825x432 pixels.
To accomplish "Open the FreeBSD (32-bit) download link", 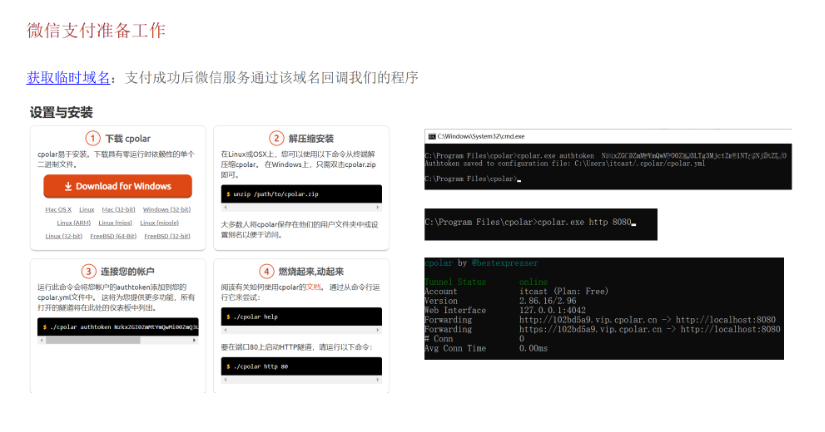I will click(167, 236).
